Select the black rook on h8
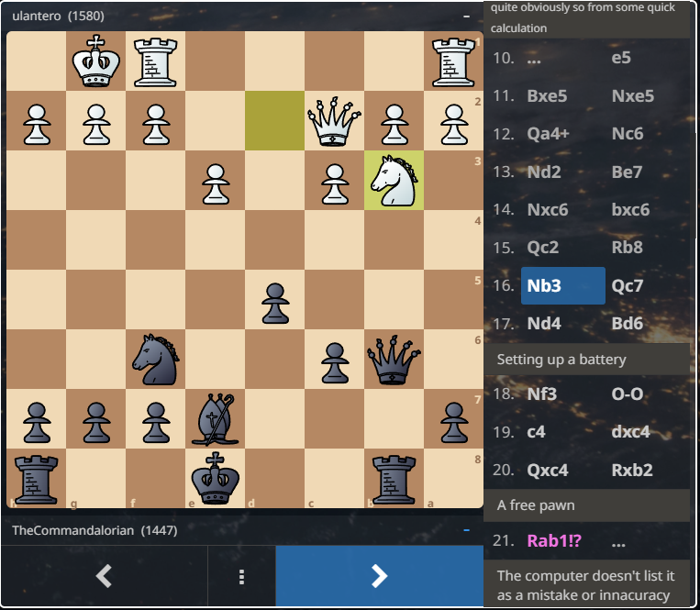This screenshot has height=610, width=700. pyautogui.click(x=37, y=478)
